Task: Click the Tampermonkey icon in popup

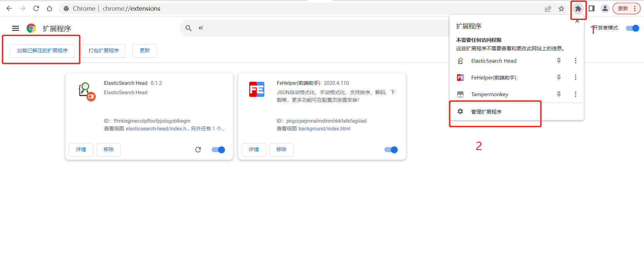Action: (x=461, y=94)
